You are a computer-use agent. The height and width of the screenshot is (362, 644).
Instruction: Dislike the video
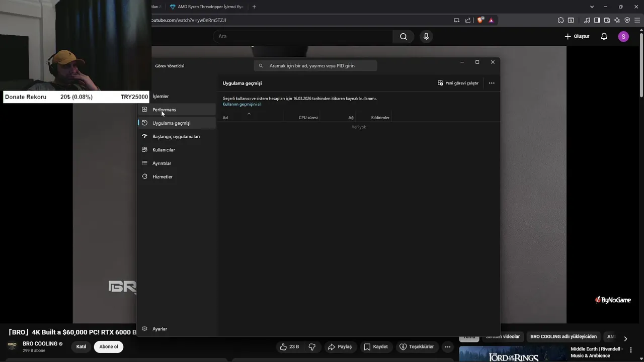[312, 347]
